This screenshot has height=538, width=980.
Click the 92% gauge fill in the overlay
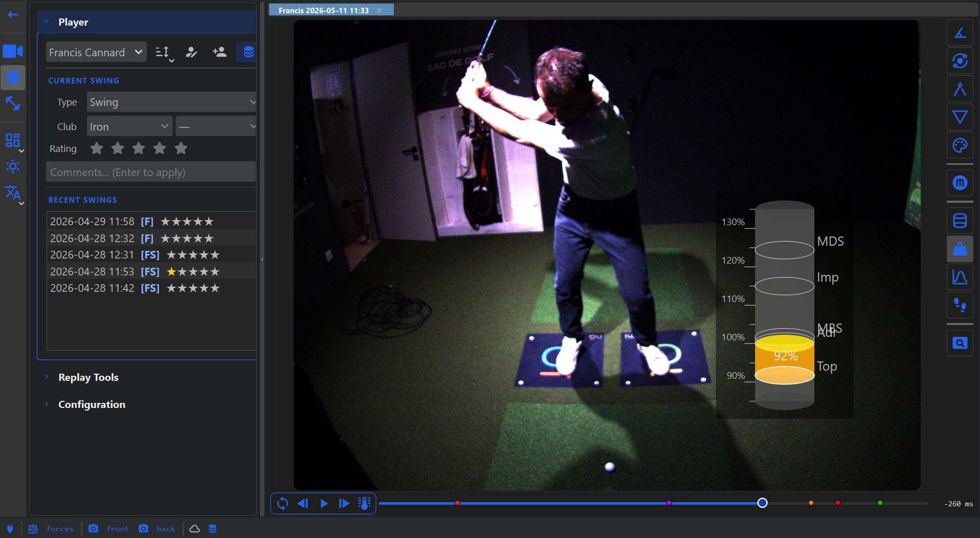coord(785,359)
